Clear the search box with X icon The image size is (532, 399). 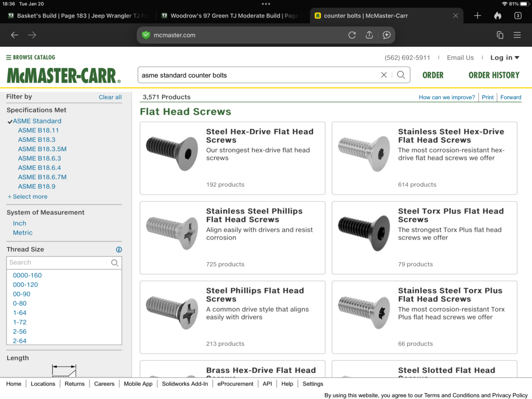[384, 75]
